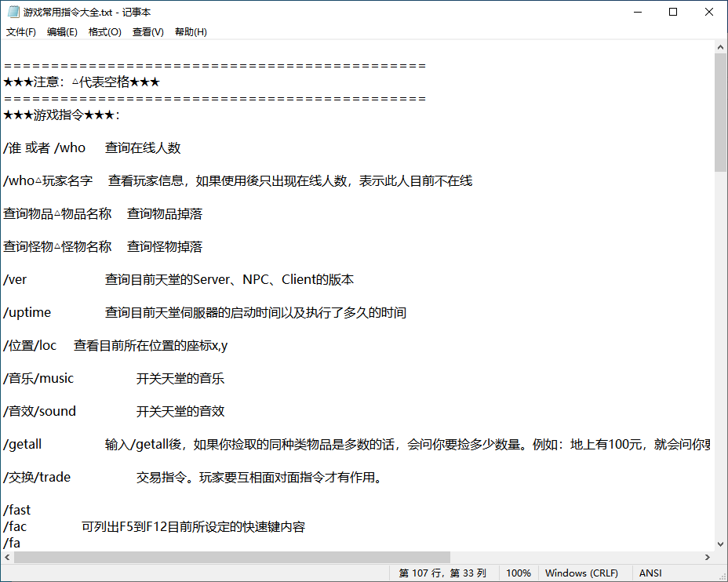Click the /交换/trade command text
This screenshot has height=582, width=728.
[37, 478]
